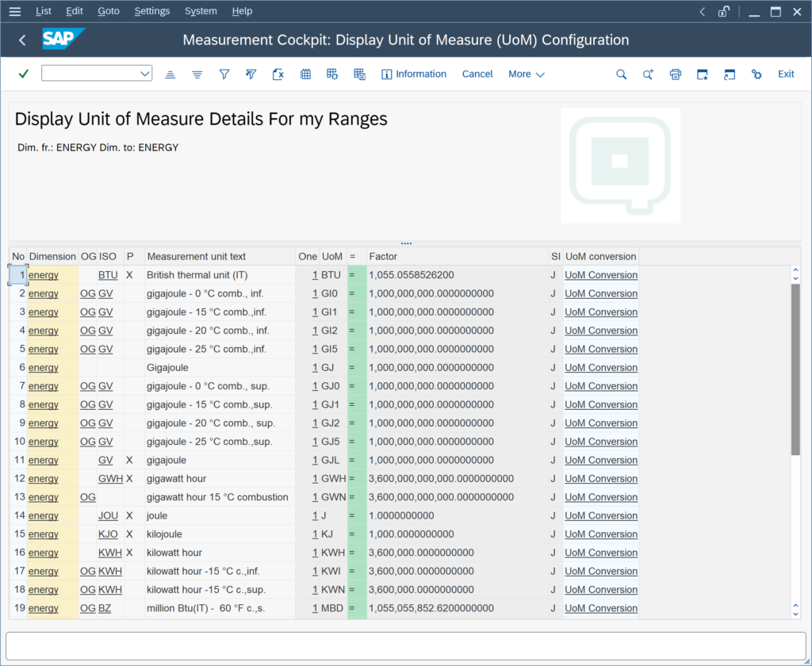812x666 pixels.
Task: Select the MBD unit cell
Action: pyautogui.click(x=332, y=608)
